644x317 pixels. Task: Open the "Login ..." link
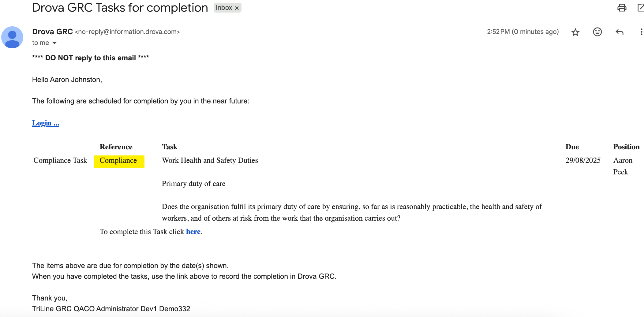46,123
